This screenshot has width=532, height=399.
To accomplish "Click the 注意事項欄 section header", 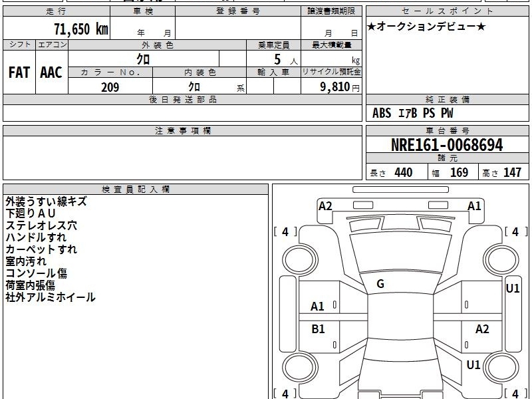I will point(182,131).
